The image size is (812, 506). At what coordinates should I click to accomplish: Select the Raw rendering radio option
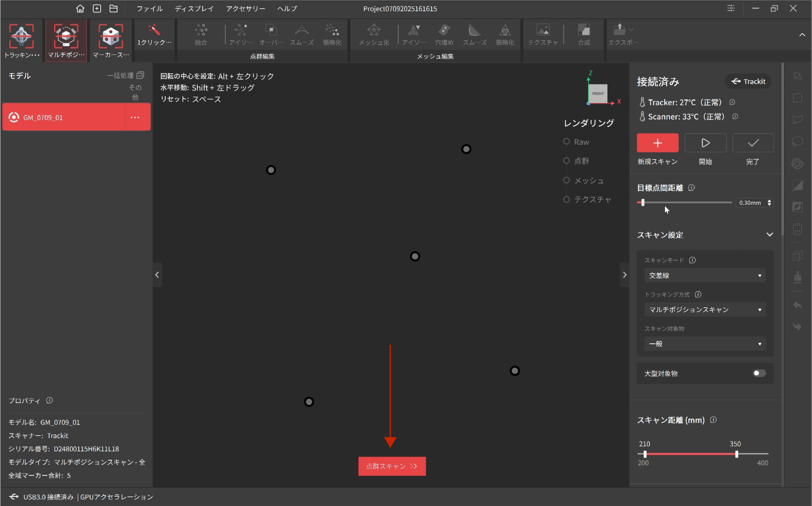[566, 142]
